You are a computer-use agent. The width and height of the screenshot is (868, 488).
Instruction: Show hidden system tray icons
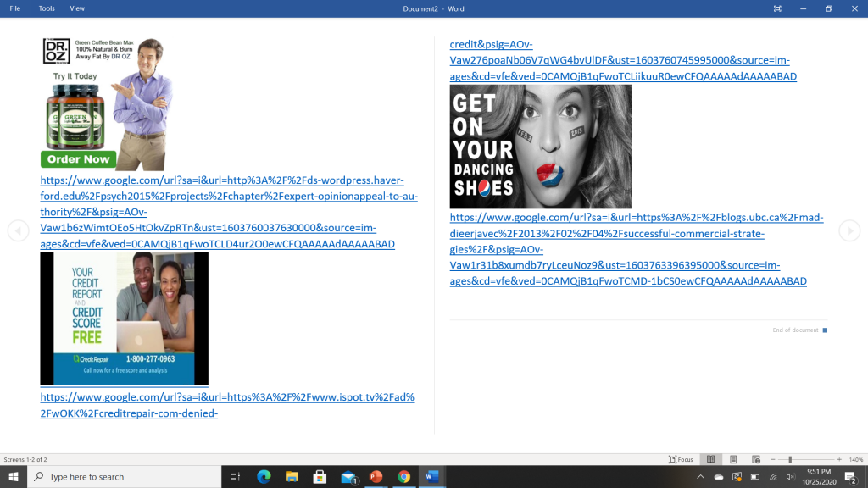[700, 477]
